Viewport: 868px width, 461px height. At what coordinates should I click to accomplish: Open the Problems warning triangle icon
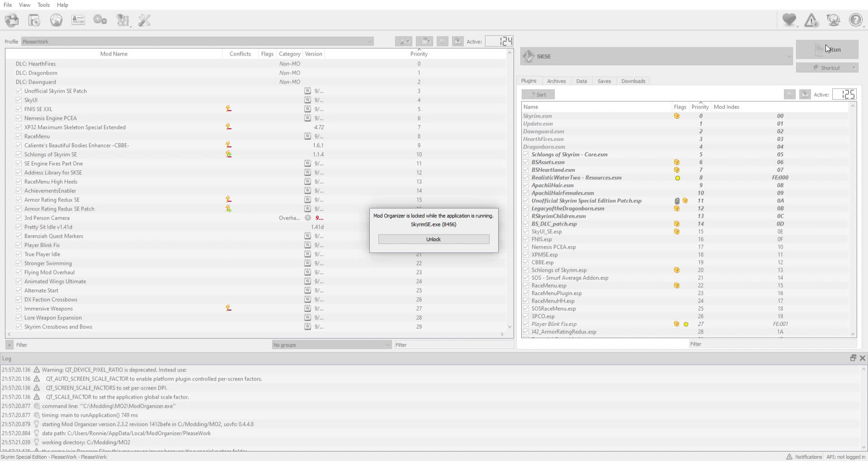[811, 20]
